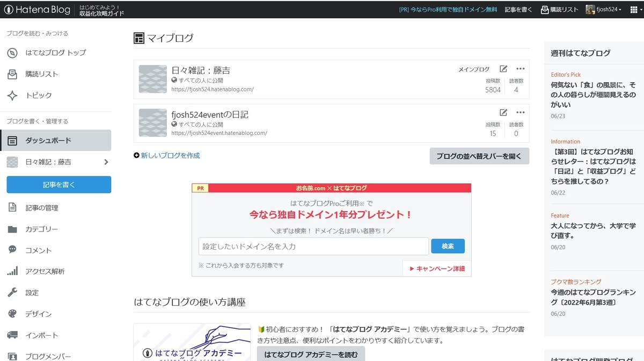Click the マイブログ heading layout icon
The image size is (644, 361).
tap(139, 38)
